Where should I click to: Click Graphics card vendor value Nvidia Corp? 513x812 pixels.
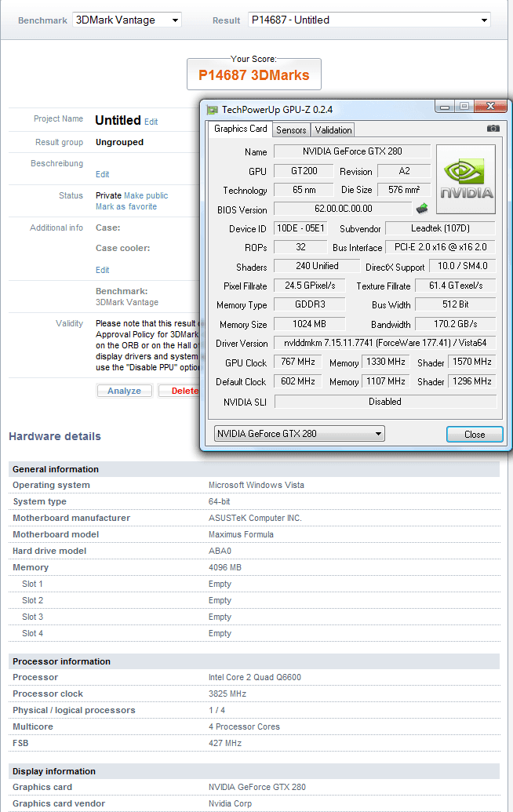(x=231, y=803)
